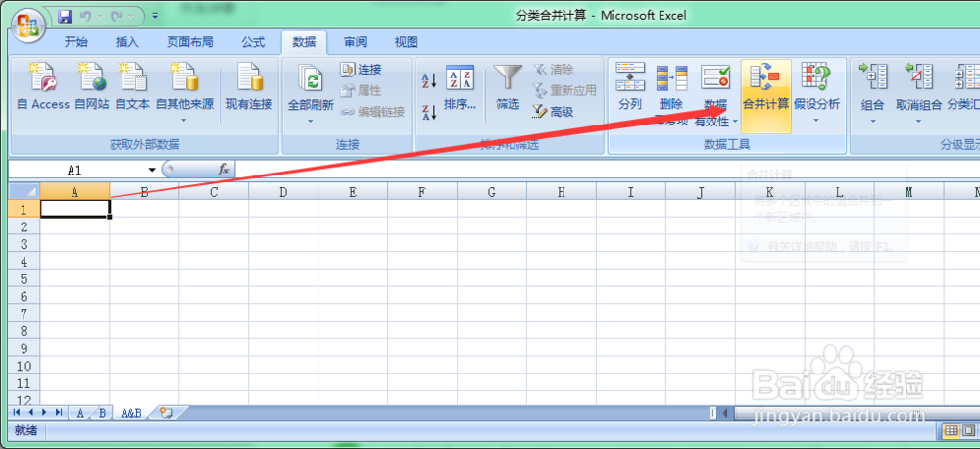Go to the 视图 tab
The height and width of the screenshot is (449, 980).
(407, 42)
